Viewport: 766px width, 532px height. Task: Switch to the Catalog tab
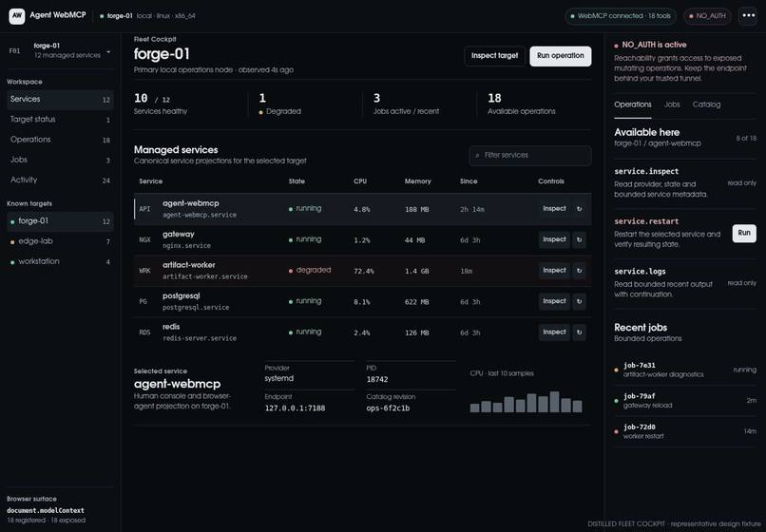[706, 104]
